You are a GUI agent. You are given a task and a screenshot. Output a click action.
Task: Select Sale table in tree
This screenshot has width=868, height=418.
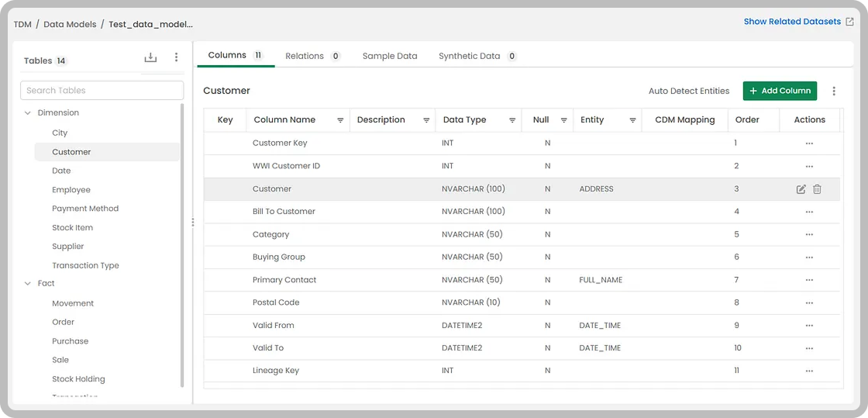[x=60, y=360]
